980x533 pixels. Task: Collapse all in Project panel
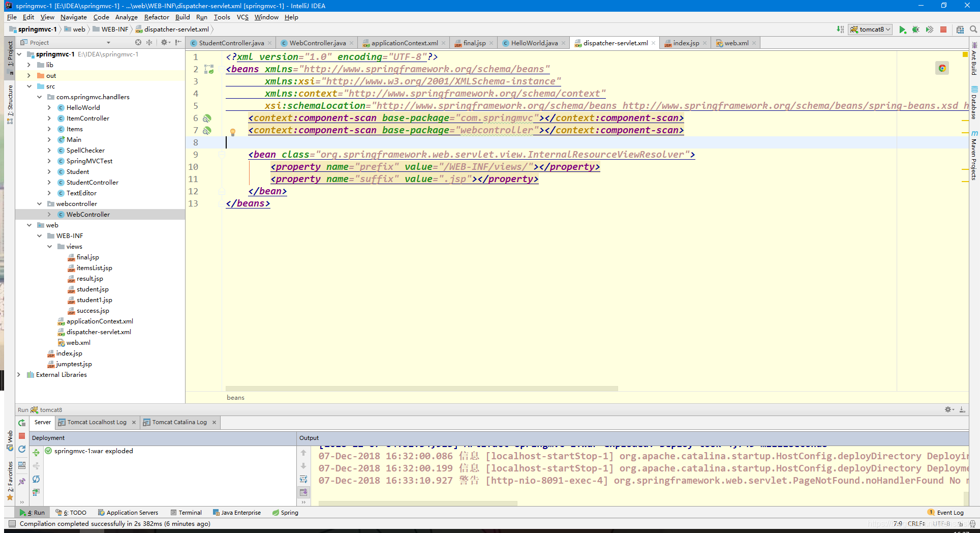[149, 42]
